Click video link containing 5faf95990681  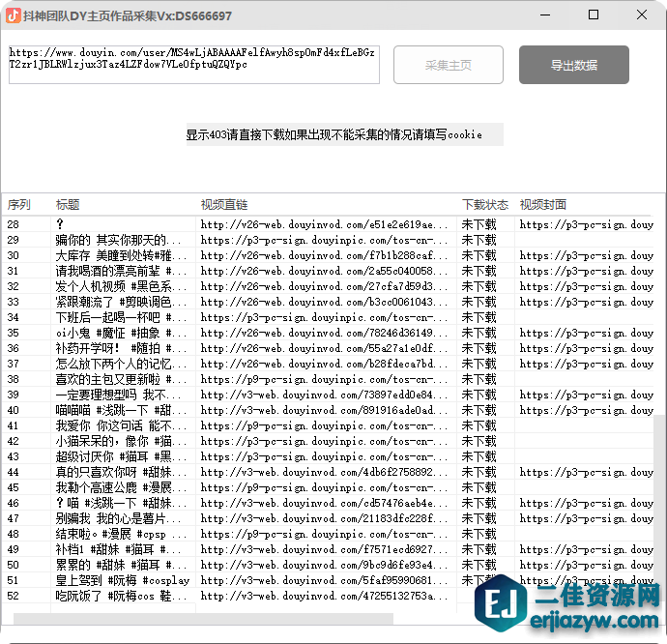324,580
